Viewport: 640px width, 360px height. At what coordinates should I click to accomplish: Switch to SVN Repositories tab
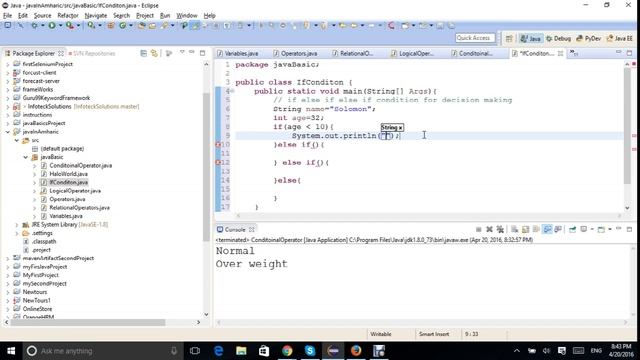(92, 53)
